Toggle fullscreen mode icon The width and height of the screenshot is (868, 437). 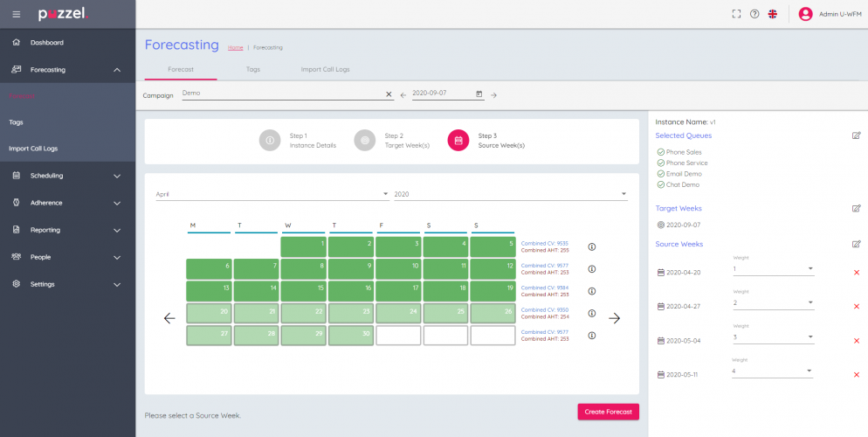(736, 14)
